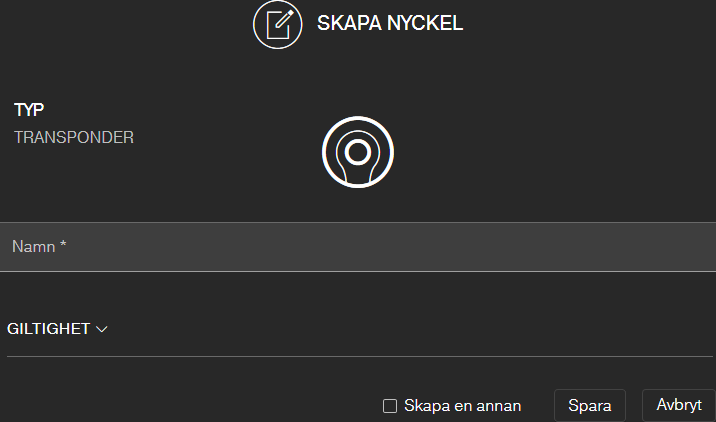Screen dimensions: 716x422
Task: Click the inner circle of transponder icon
Action: click(x=357, y=151)
